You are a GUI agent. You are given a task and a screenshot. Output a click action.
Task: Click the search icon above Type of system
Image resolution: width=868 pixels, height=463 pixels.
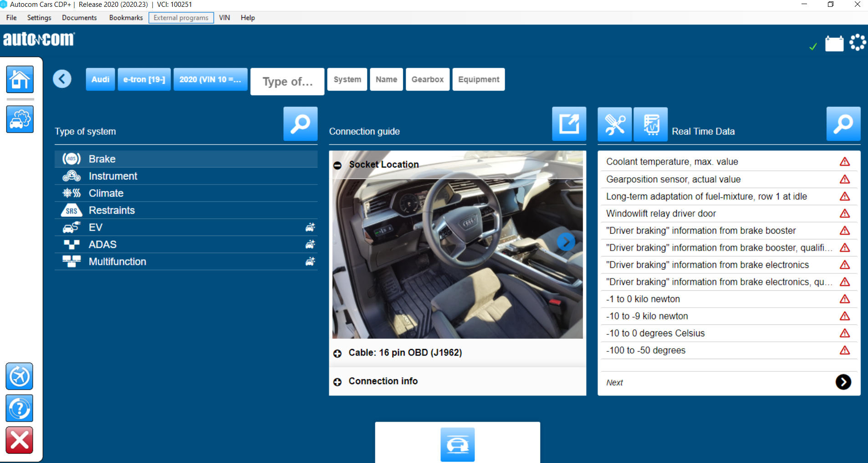point(300,123)
